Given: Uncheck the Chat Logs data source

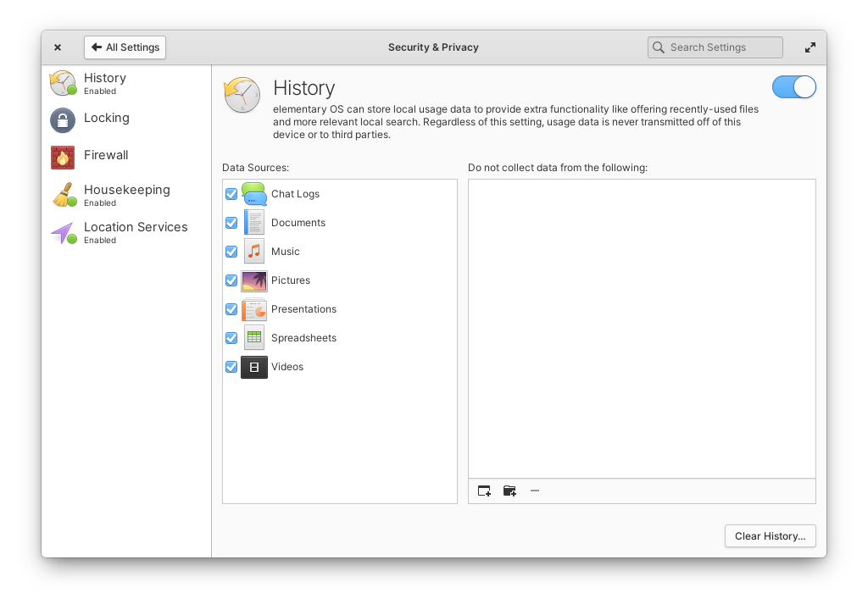Looking at the screenshot, I should pos(231,194).
